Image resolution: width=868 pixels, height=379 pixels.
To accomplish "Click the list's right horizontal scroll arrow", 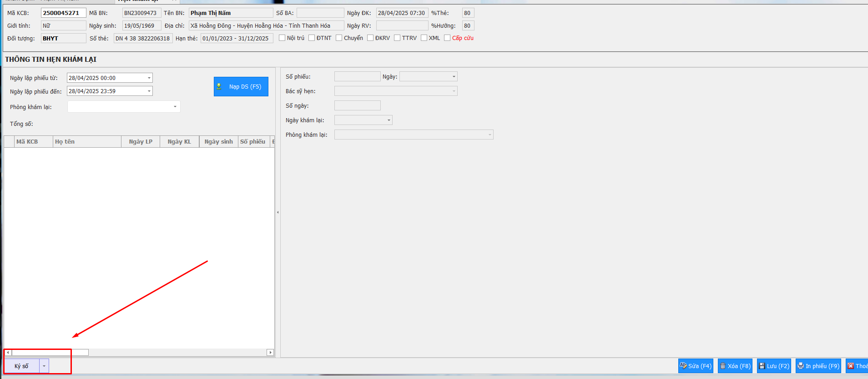I will 270,352.
